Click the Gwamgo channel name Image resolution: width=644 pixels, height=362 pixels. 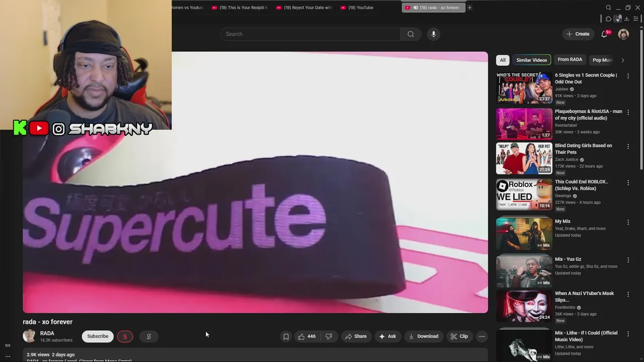563,196
